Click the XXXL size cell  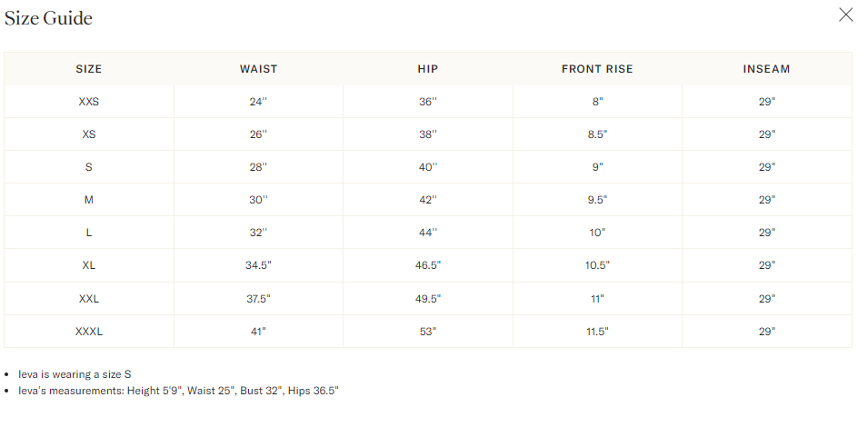(x=88, y=332)
